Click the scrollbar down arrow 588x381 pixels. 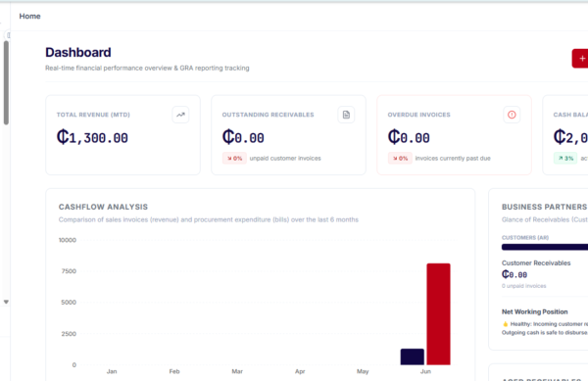pos(6,302)
